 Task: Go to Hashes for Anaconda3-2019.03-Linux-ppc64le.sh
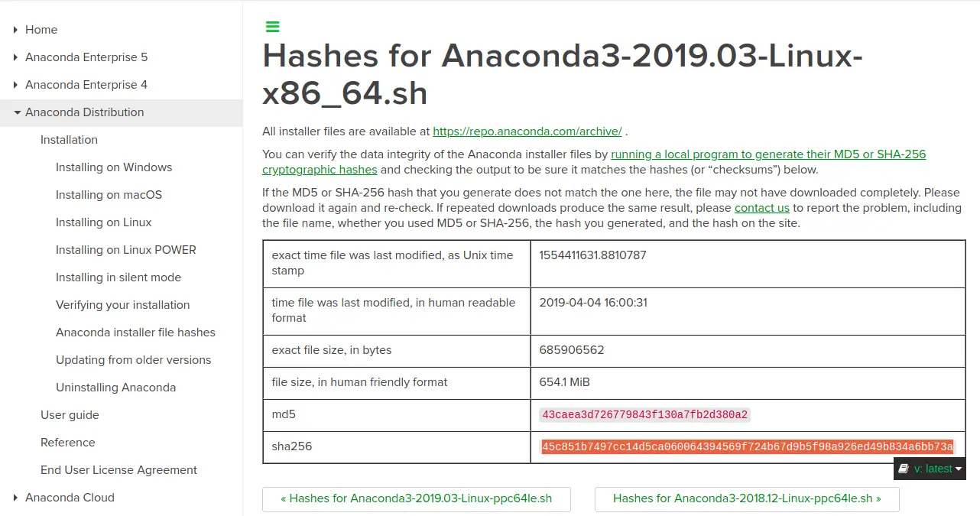[417, 498]
